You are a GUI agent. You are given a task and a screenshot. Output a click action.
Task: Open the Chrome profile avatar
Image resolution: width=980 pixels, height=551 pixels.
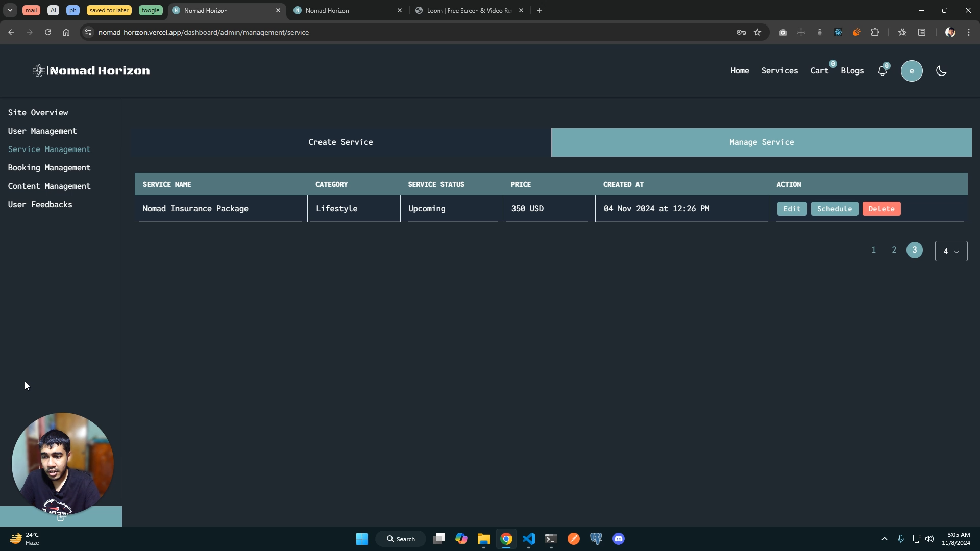(950, 32)
